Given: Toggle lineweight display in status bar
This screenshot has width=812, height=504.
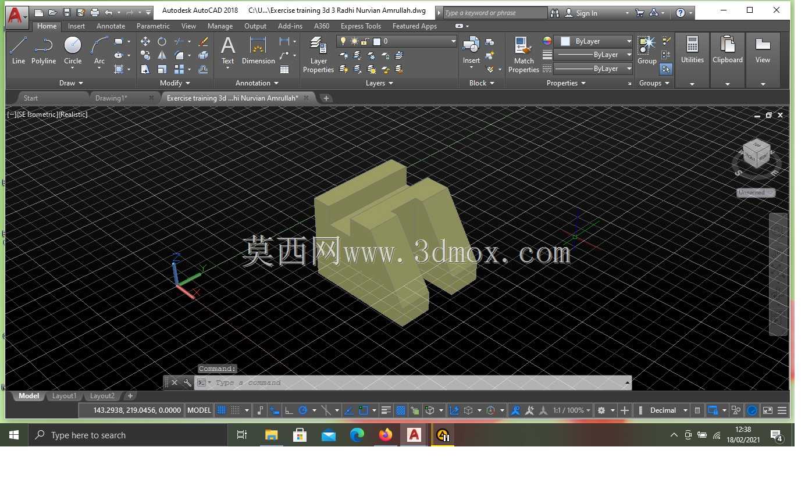Looking at the screenshot, I should tap(386, 410).
